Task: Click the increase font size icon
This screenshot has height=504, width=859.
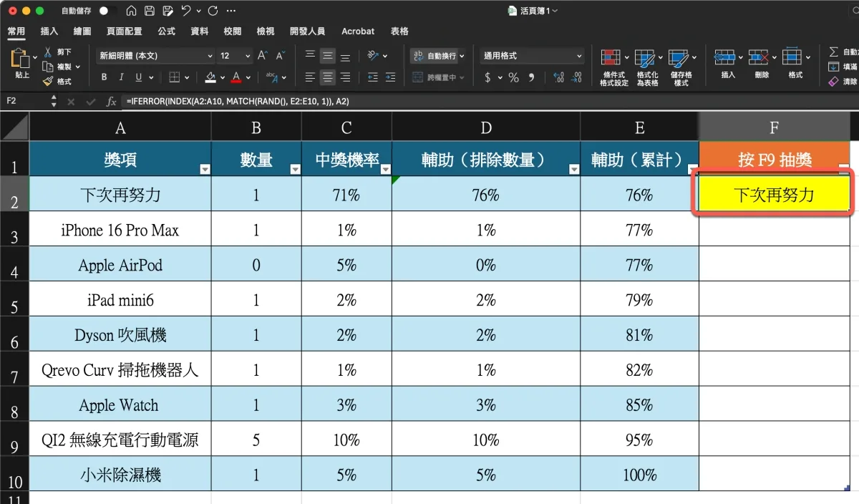Action: pyautogui.click(x=263, y=56)
